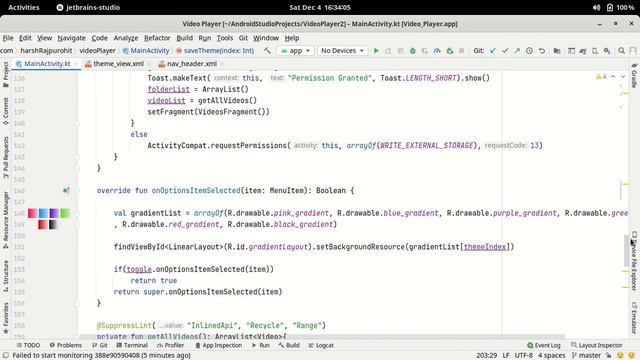The height and width of the screenshot is (360, 640).
Task: Open the Build menu
Action: tap(184, 38)
